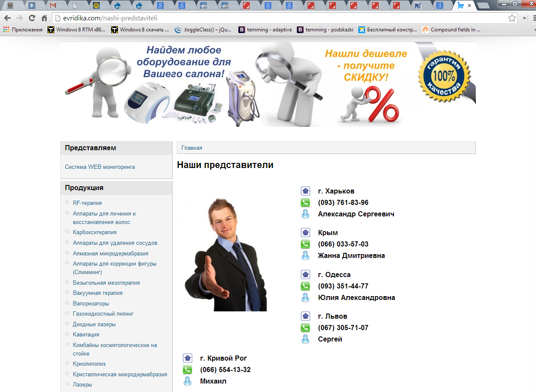
Task: Open a new browser tab
Action: coord(484,6)
